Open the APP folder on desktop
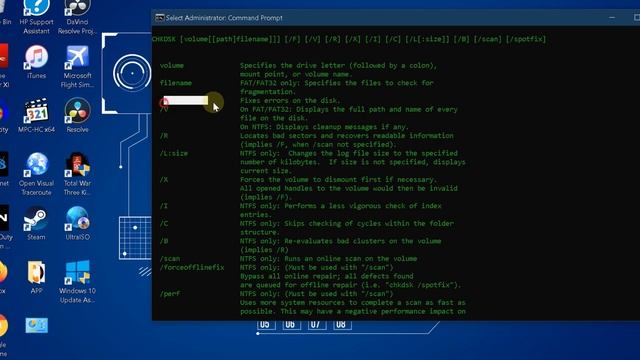The image size is (640, 360). 36,277
